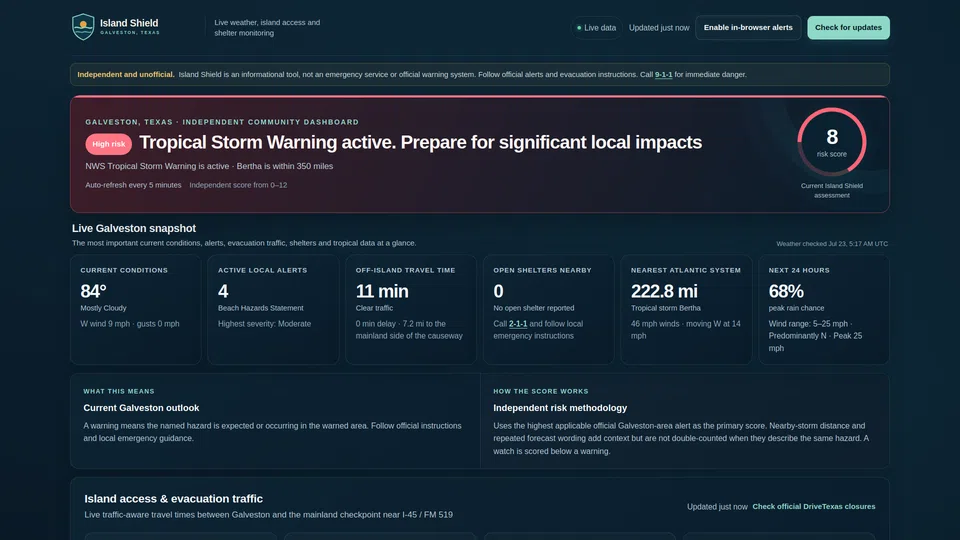960x540 pixels.
Task: Click the risk score circular gauge
Action: 831,142
